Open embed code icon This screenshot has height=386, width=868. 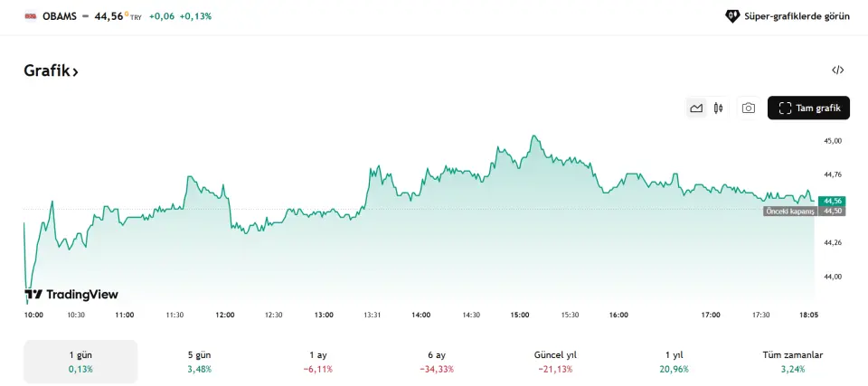coord(838,71)
